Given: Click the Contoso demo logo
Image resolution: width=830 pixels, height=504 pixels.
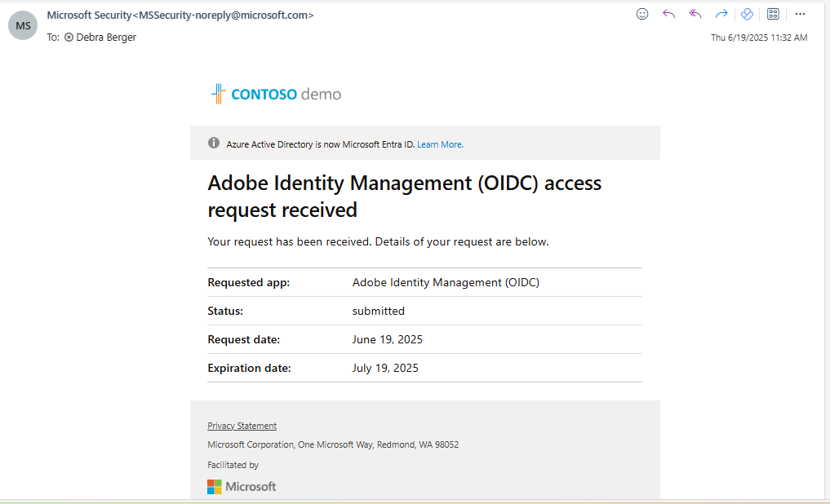Looking at the screenshot, I should (277, 94).
